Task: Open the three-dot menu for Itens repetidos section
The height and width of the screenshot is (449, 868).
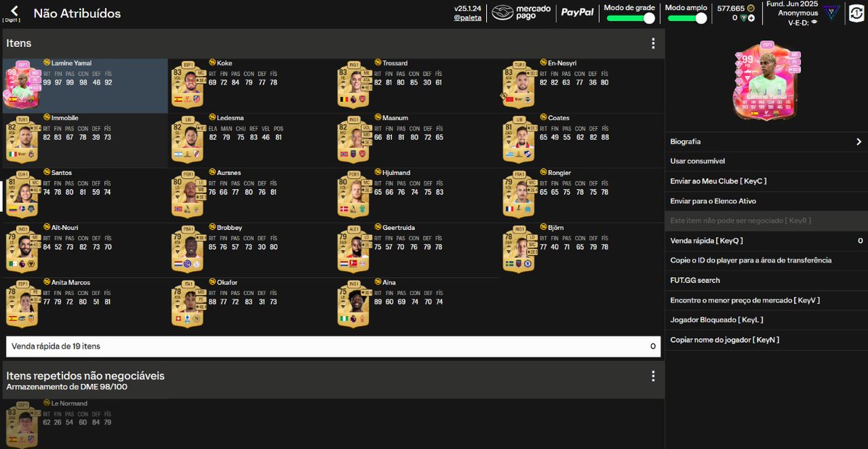Action: point(653,376)
